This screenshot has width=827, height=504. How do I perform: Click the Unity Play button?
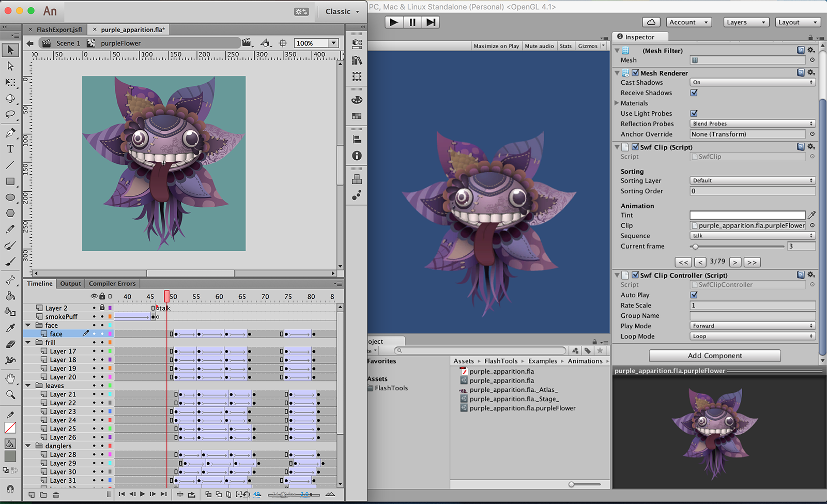[x=393, y=22]
